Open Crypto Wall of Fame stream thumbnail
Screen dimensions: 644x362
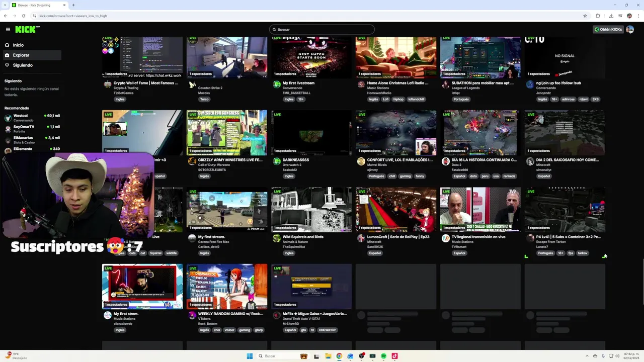(142, 57)
